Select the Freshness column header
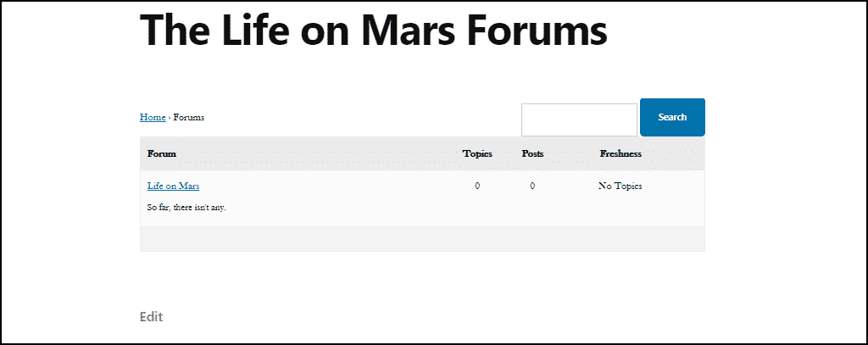Viewport: 868px width, 345px height. [620, 153]
